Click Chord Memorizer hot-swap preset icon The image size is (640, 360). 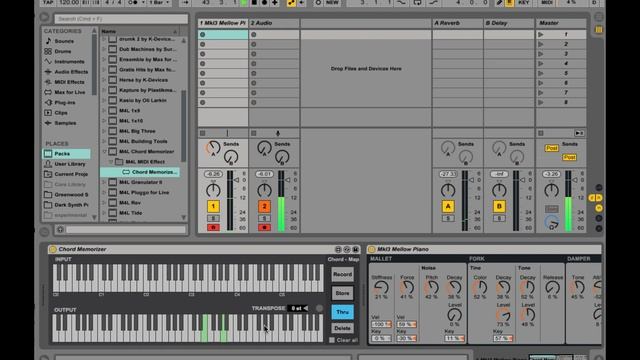[347, 249]
